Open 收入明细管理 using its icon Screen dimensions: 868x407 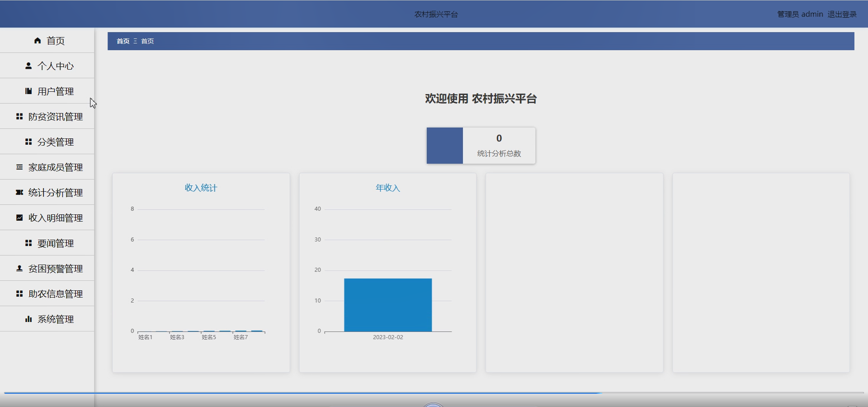pyautogui.click(x=19, y=218)
